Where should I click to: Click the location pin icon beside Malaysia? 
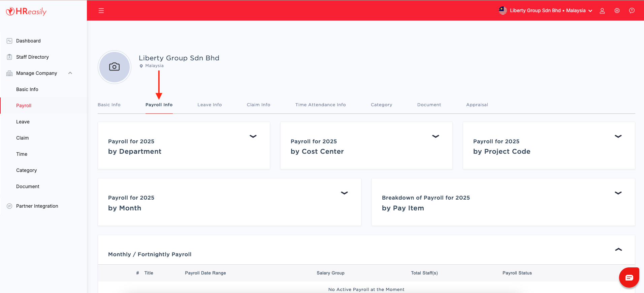pos(141,66)
